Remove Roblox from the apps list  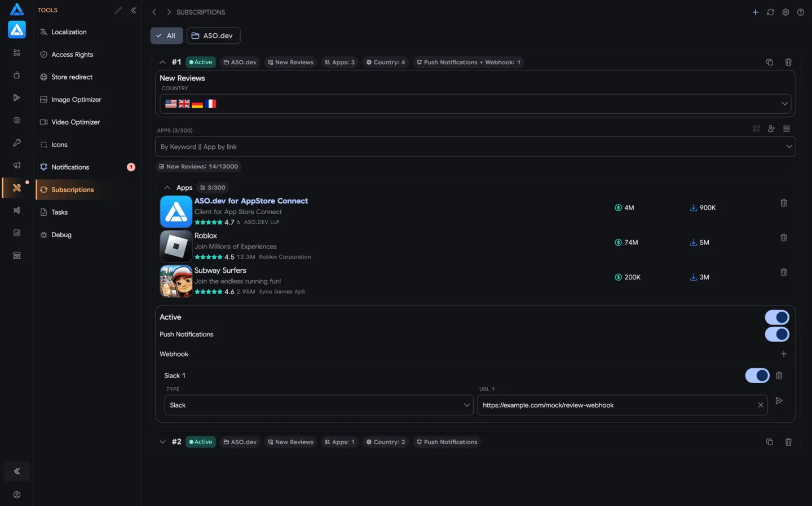[784, 238]
